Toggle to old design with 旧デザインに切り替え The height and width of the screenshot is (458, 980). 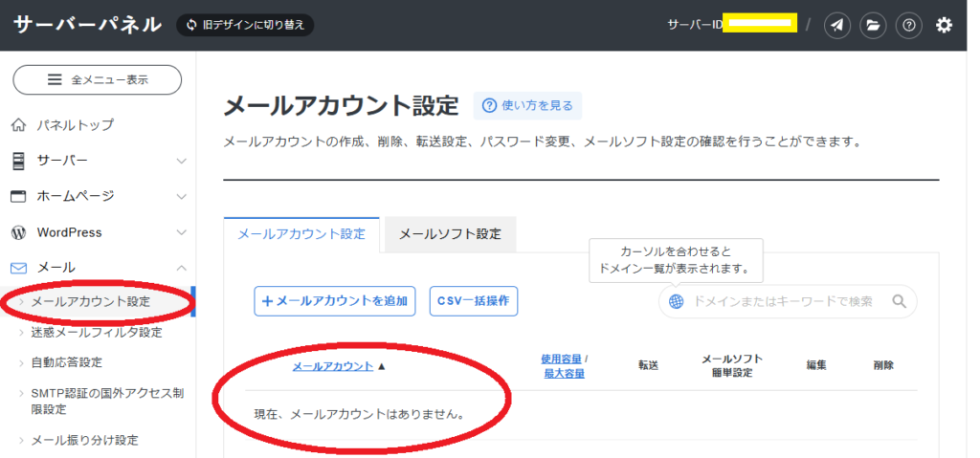tap(245, 25)
